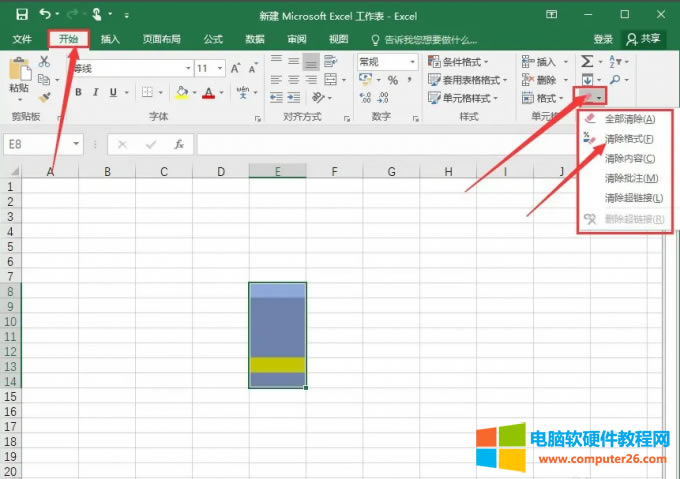This screenshot has width=680, height=479.
Task: Toggle italic formatting
Action: (x=95, y=93)
